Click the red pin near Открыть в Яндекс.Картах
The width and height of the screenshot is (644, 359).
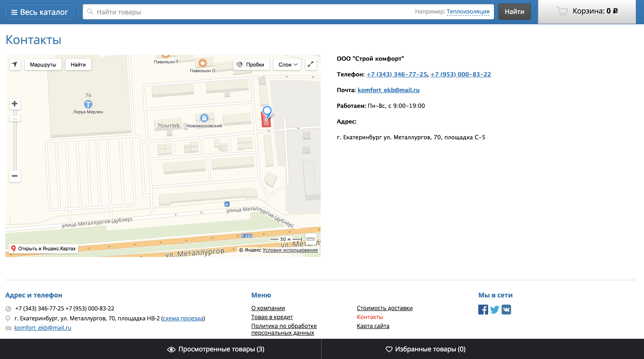coord(13,249)
